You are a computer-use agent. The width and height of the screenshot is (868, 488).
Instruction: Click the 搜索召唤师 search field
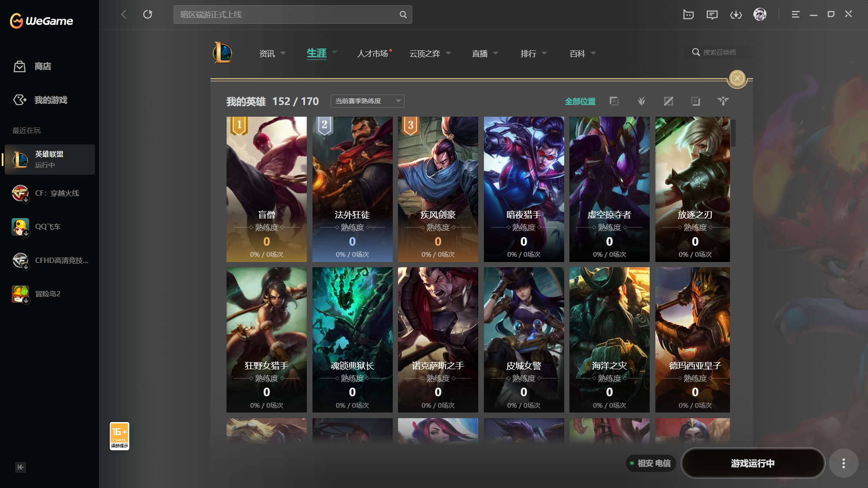720,52
